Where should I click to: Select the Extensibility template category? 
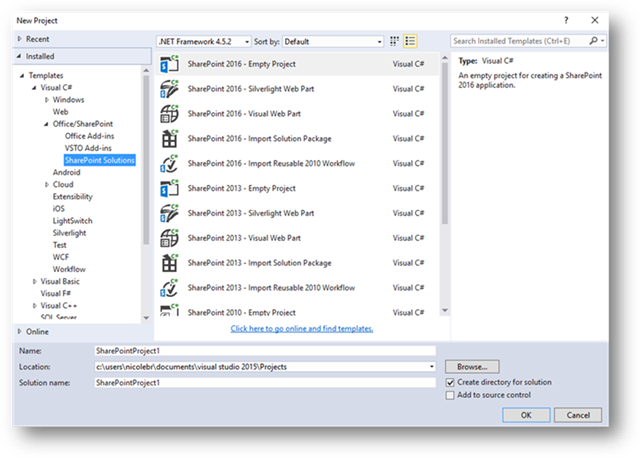click(x=73, y=197)
